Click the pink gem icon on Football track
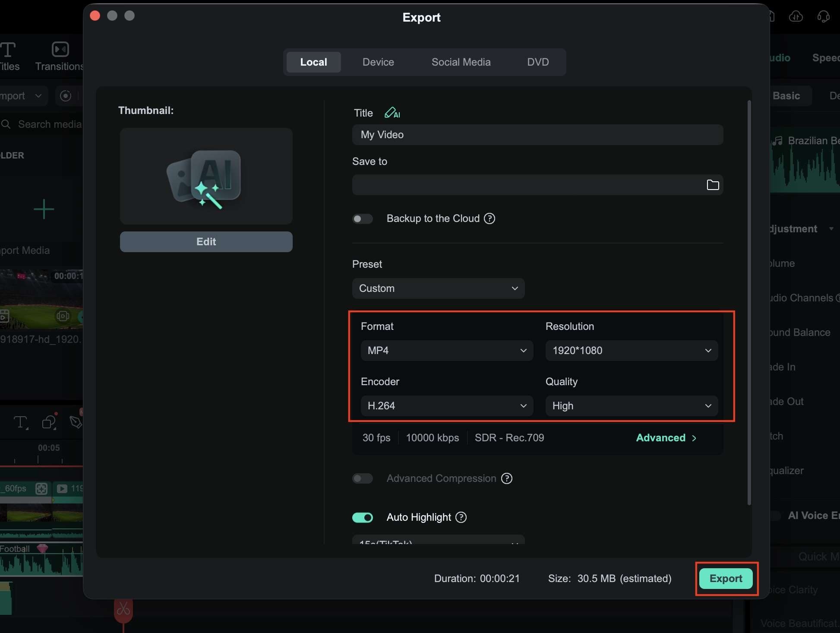Viewport: 840px width, 633px height. pos(42,549)
